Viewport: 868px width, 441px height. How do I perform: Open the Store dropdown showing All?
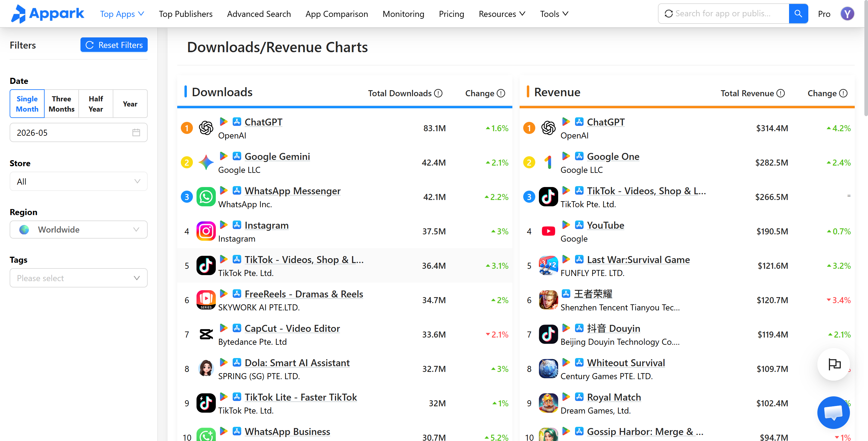[x=78, y=182]
